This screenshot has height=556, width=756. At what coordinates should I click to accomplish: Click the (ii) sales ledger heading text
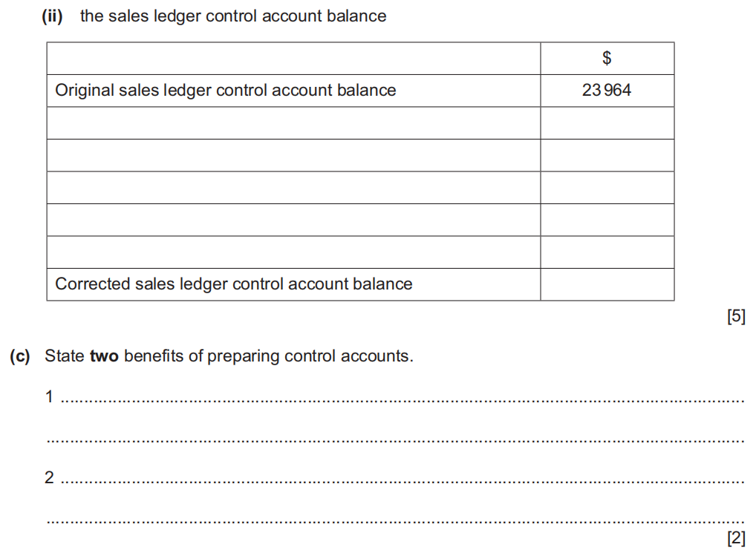pos(233,16)
